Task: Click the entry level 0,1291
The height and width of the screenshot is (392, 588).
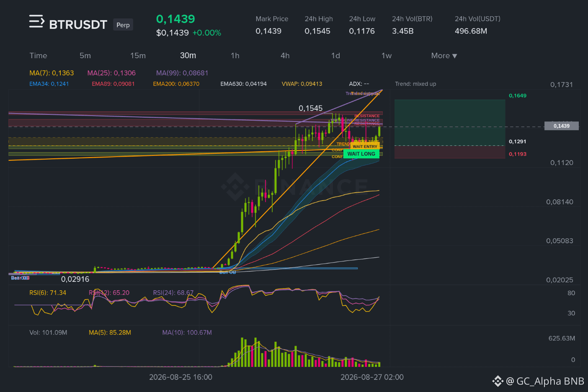Action: [x=518, y=142]
